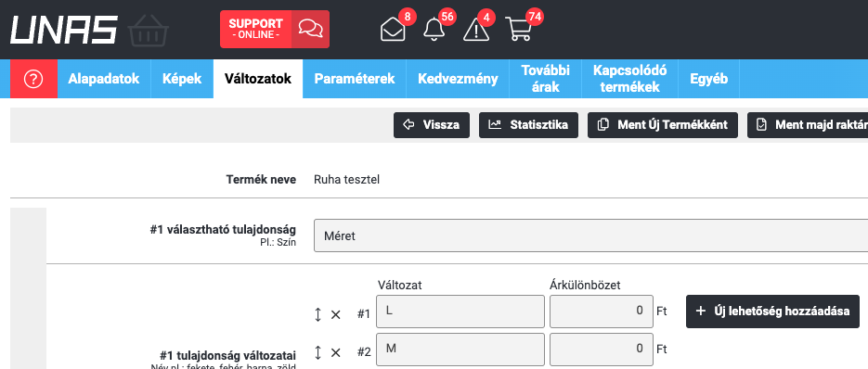Open messages envelope with 8 badge
The width and height of the screenshot is (868, 369).
(x=393, y=30)
